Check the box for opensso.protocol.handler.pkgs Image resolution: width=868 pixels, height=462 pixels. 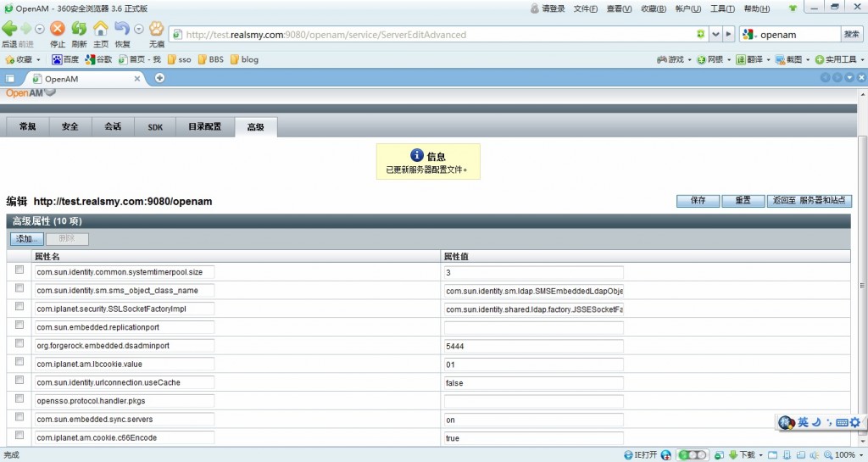[x=19, y=398]
